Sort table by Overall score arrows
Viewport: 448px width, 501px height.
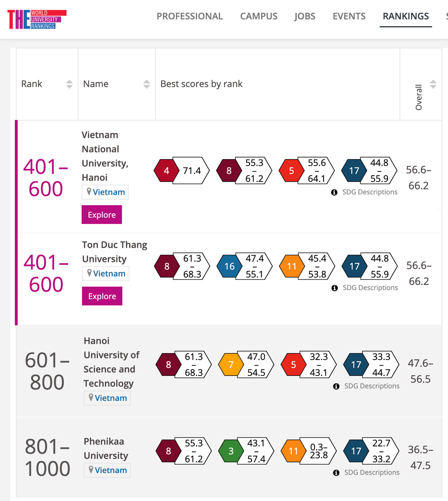click(433, 84)
